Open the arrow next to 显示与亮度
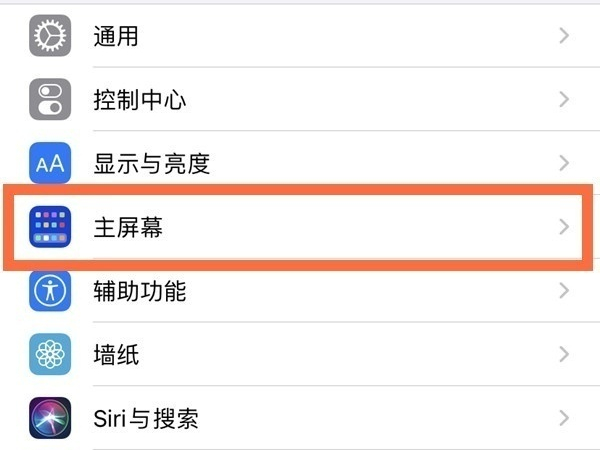The height and width of the screenshot is (450, 600). (564, 163)
